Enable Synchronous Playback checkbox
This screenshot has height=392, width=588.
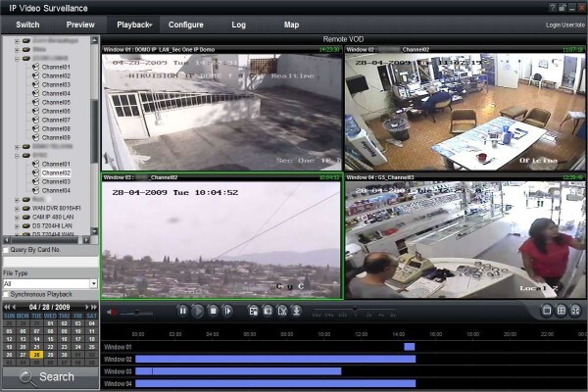tap(6, 294)
